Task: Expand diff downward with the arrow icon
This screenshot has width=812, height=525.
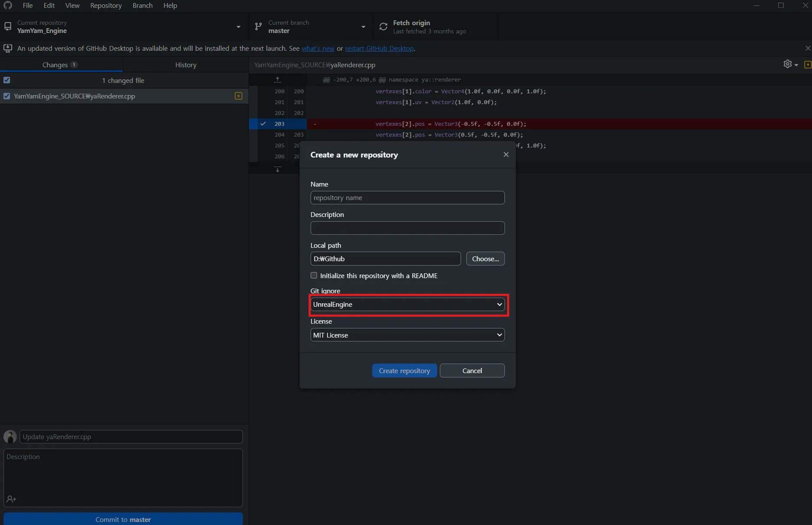Action: [278, 169]
